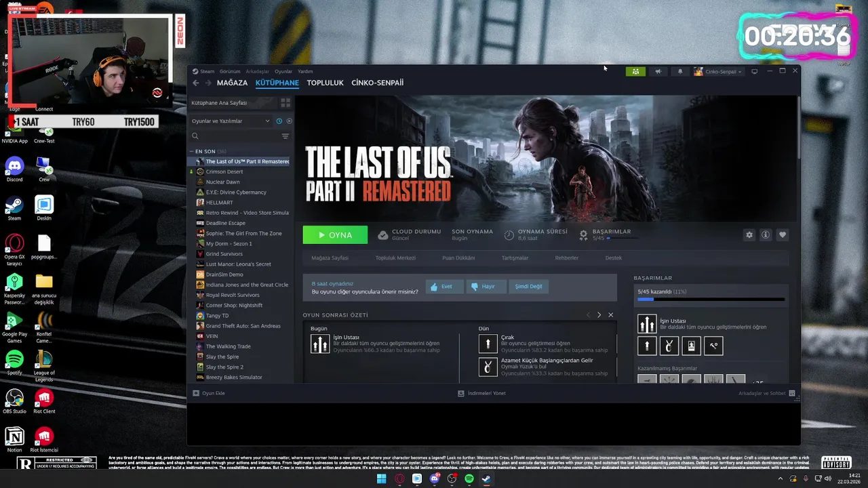The image size is (868, 488).
Task: Click the plus icon next to Oyun Ekle
Action: coord(196,393)
